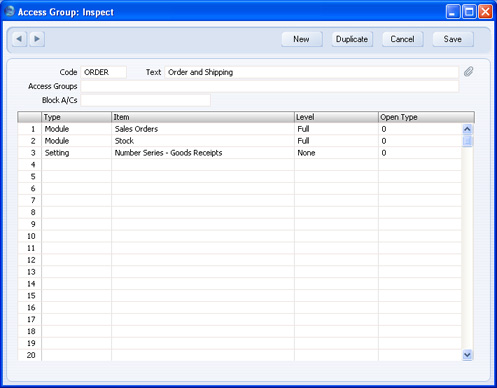
Task: Click the application globe icon in title bar
Action: (x=9, y=11)
